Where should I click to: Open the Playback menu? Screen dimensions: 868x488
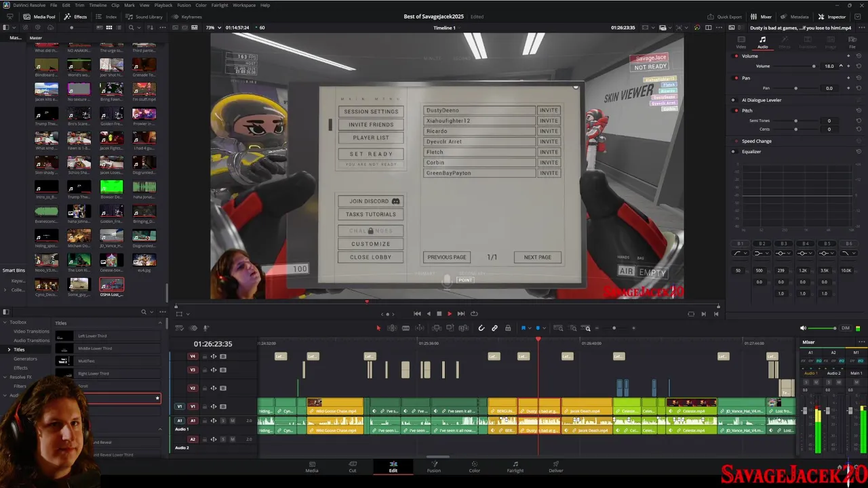tap(163, 5)
